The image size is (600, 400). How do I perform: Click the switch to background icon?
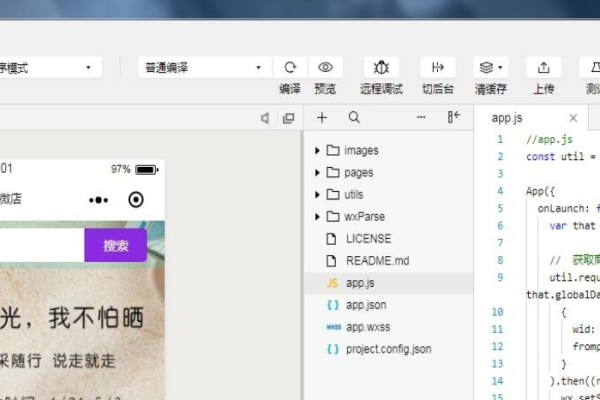click(x=438, y=67)
